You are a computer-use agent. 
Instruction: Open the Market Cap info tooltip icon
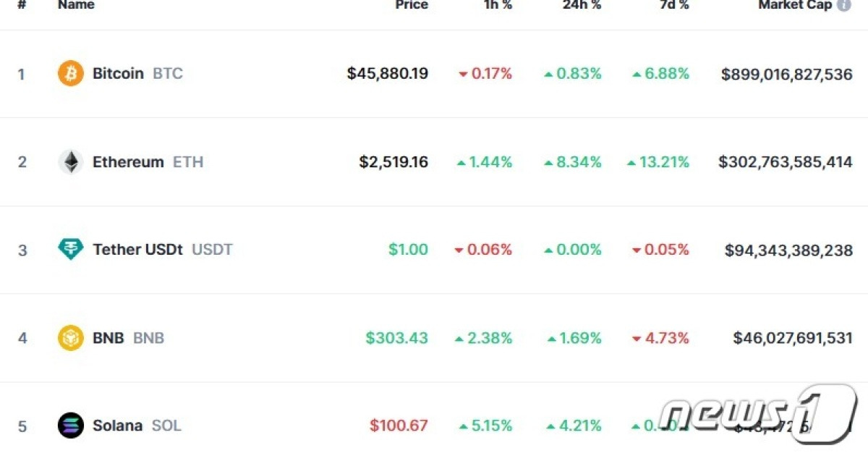[843, 5]
